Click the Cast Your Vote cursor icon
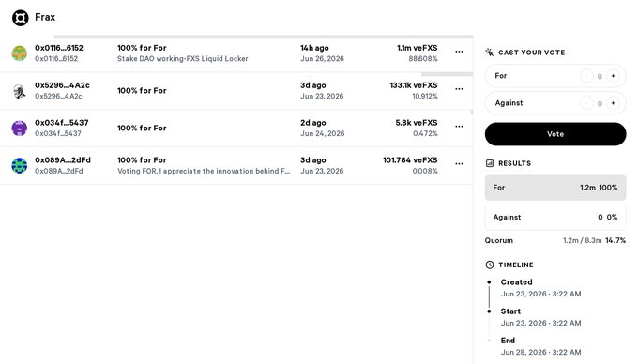This screenshot has height=364, width=638. pos(490,52)
